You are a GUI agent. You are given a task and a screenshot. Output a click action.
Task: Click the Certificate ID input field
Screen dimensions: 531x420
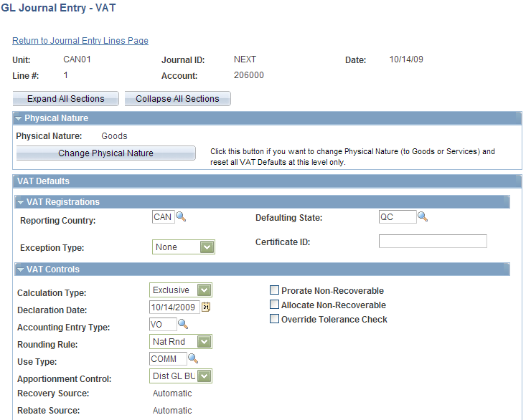[433, 241]
